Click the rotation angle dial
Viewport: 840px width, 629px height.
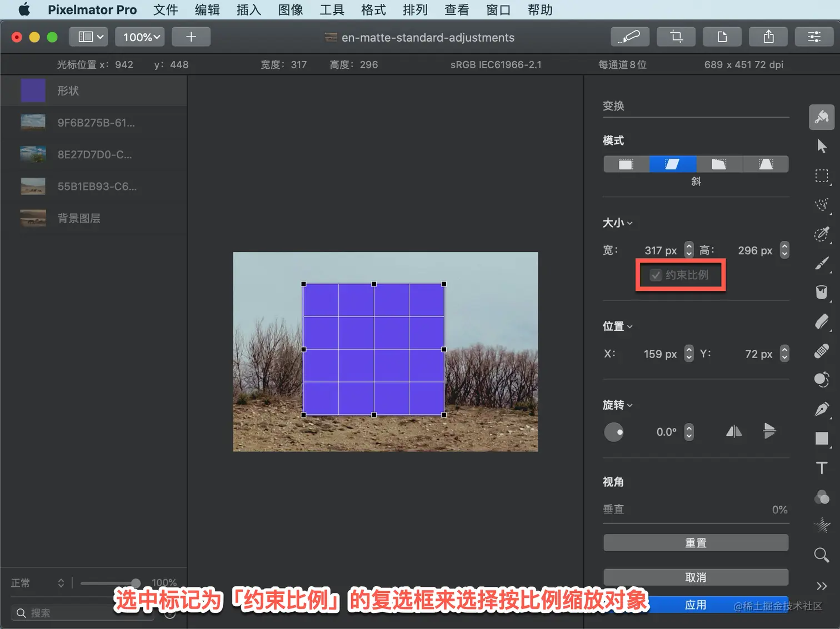(614, 432)
